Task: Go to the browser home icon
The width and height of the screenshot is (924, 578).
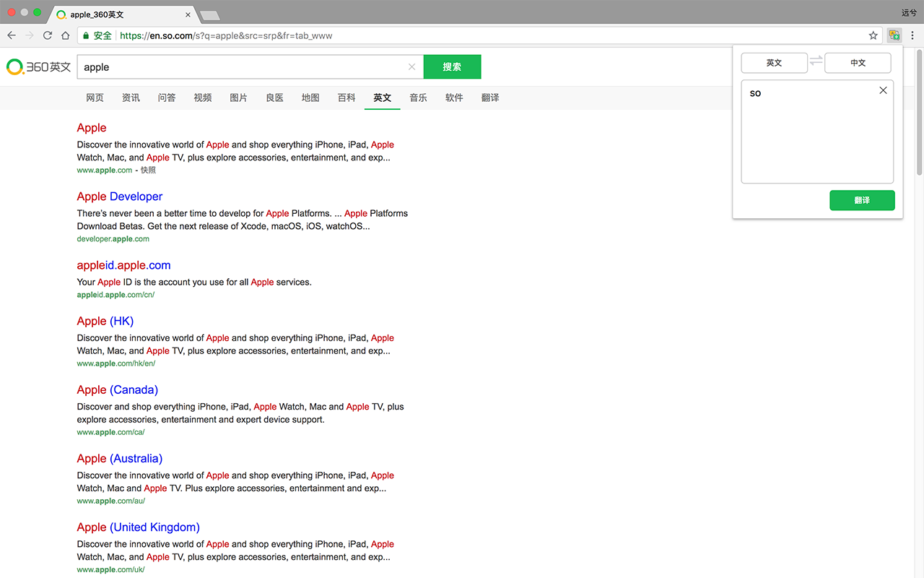Action: [65, 35]
